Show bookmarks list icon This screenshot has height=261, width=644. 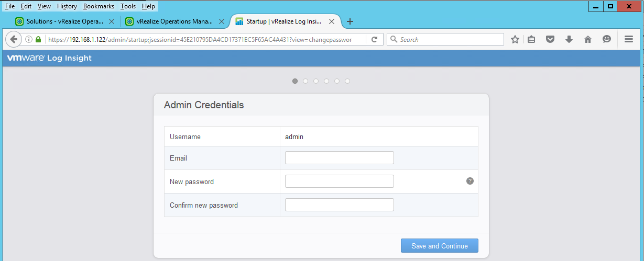point(531,39)
